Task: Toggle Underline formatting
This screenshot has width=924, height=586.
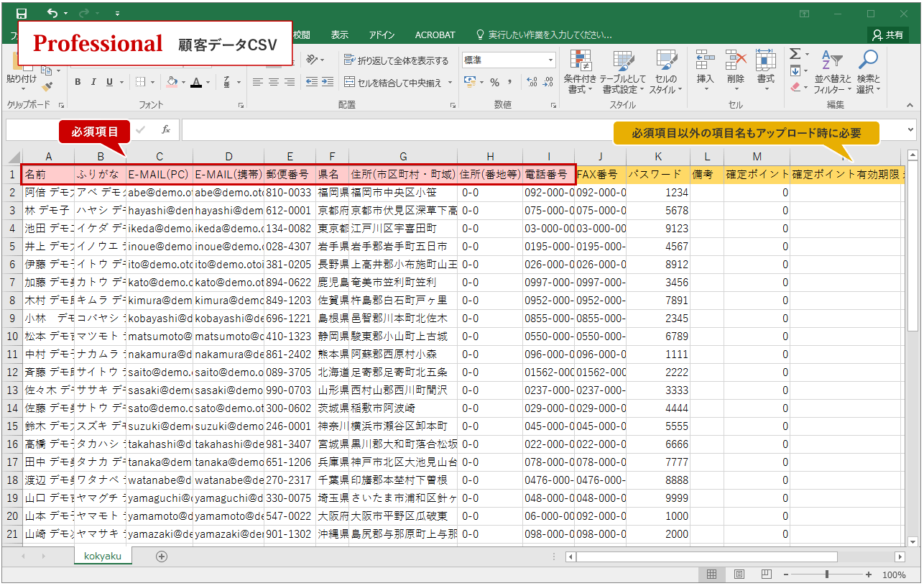Action: pos(110,82)
